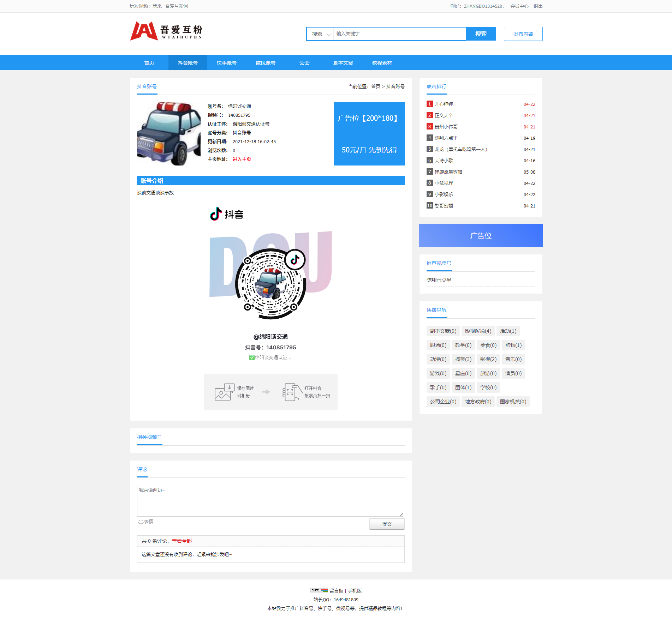The image size is (672, 620).
Task: Open ranking item 贵州小伟哥
Action: (446, 127)
